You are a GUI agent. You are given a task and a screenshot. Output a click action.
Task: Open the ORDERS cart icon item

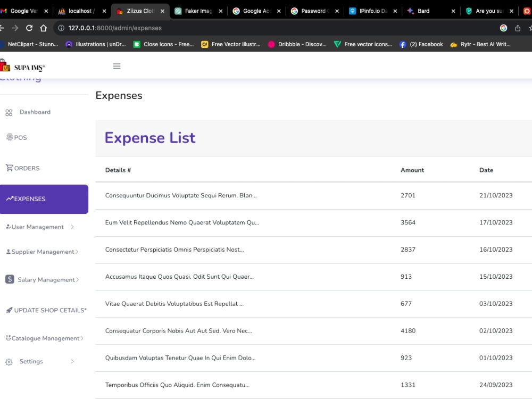(10, 168)
